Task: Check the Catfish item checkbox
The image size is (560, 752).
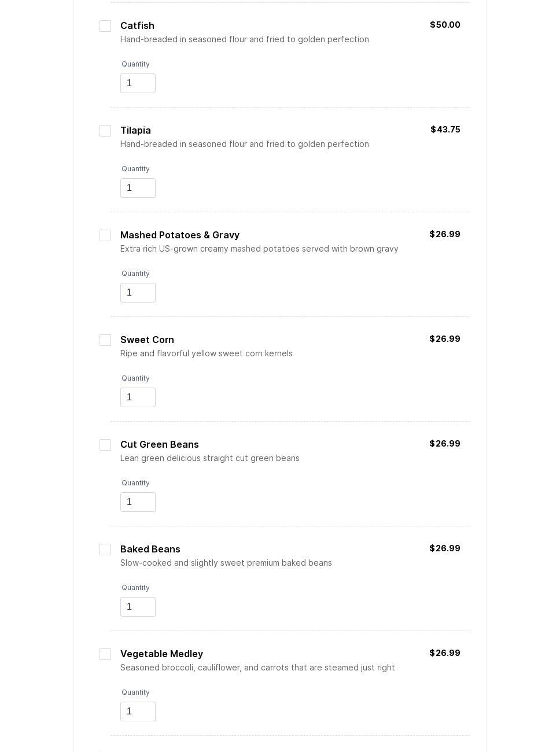Action: [105, 26]
